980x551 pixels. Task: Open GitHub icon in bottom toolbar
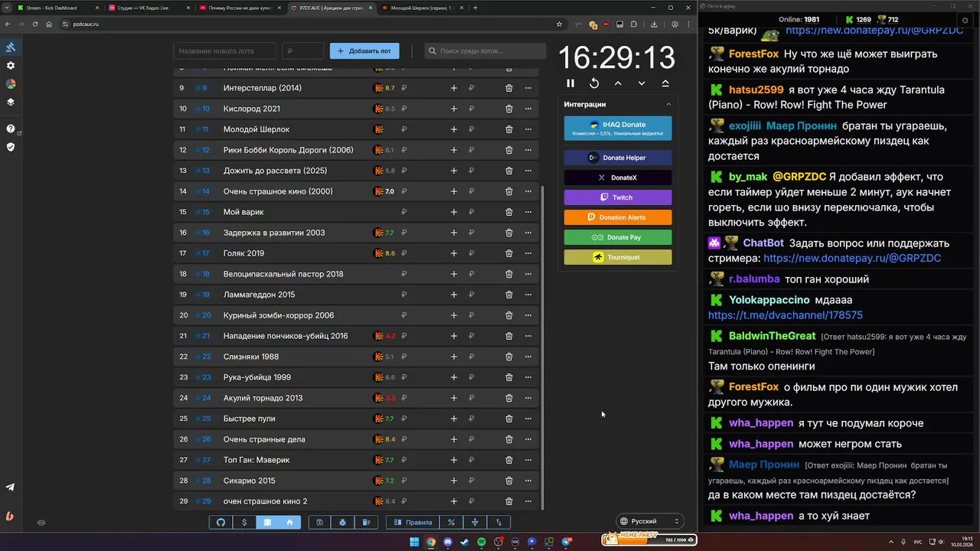click(x=221, y=523)
